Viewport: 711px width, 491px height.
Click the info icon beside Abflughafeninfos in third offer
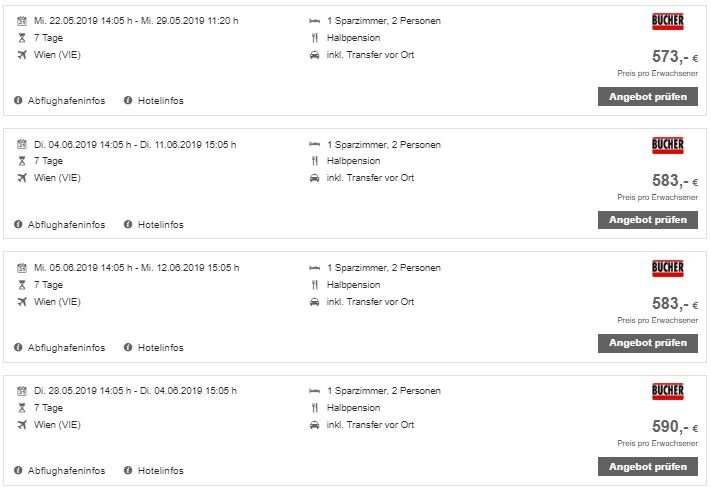(x=18, y=347)
